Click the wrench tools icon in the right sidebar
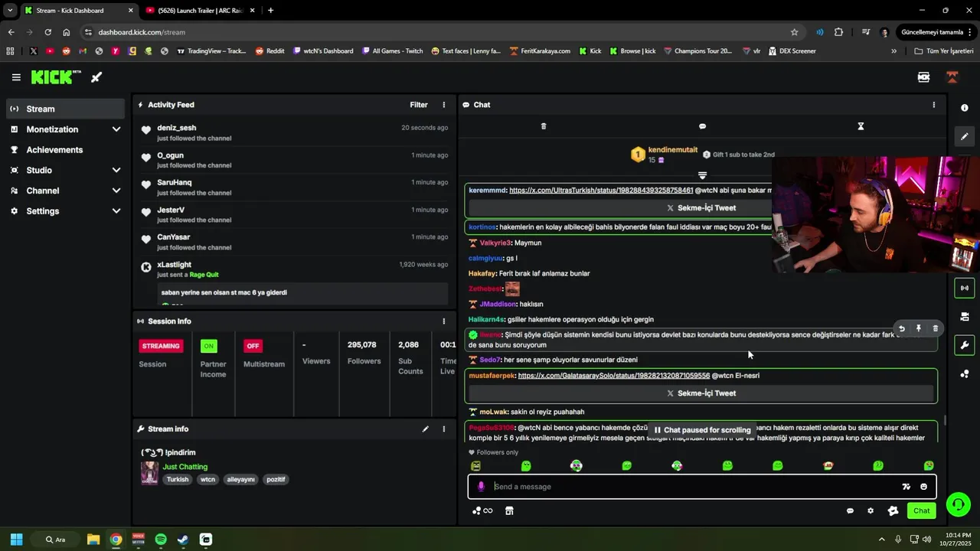Viewport: 980px width, 551px height. tap(965, 345)
